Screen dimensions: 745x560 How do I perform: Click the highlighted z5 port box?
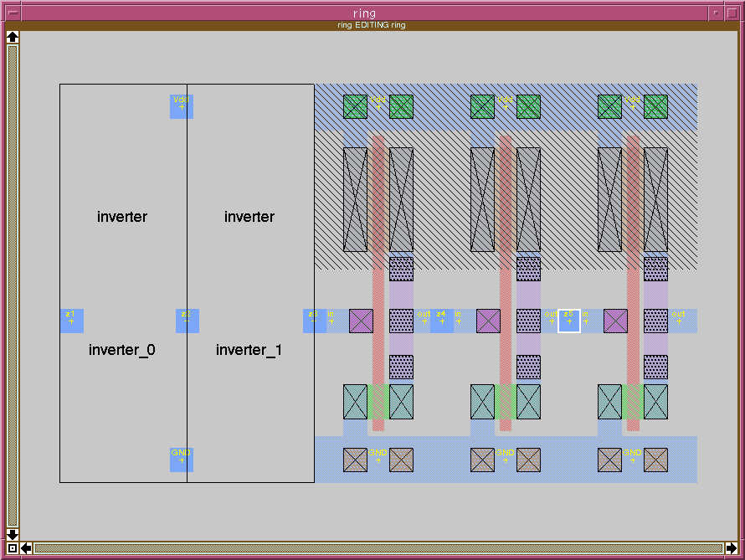[x=568, y=321]
